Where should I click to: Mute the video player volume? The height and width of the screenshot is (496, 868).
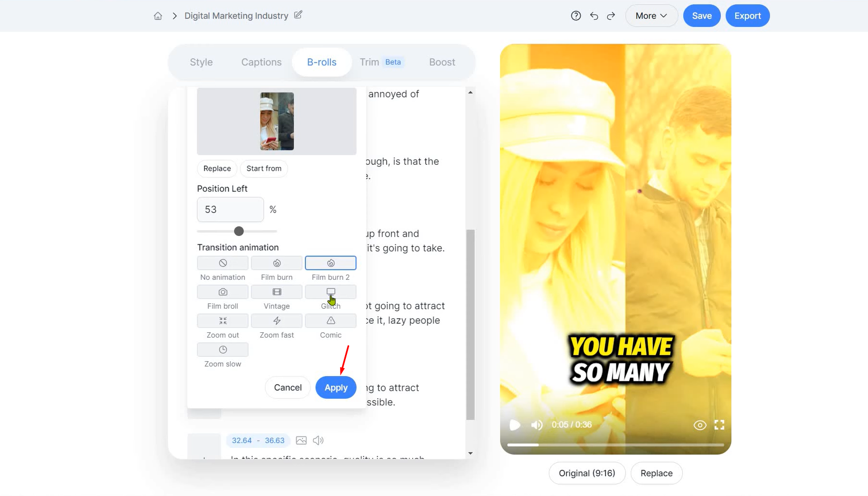pos(537,425)
